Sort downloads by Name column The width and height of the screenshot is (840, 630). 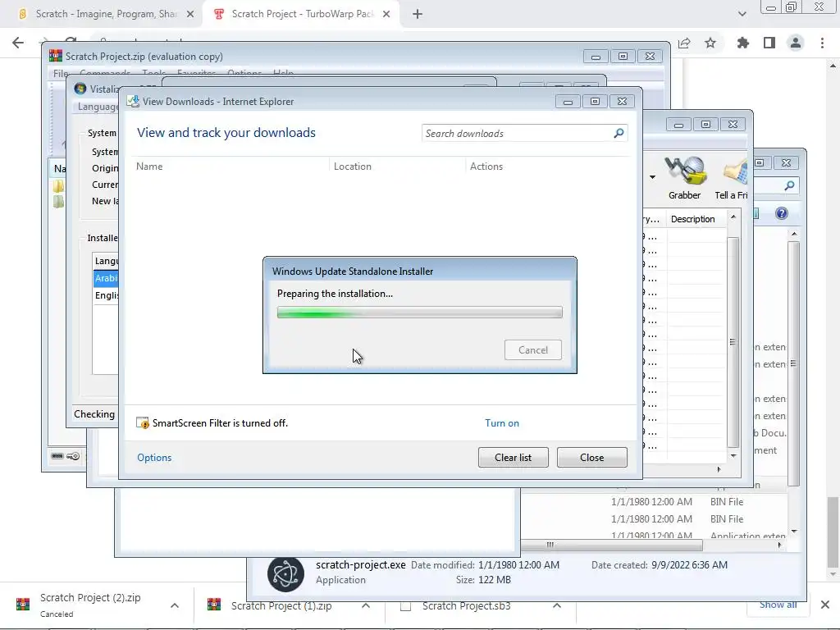149,167
